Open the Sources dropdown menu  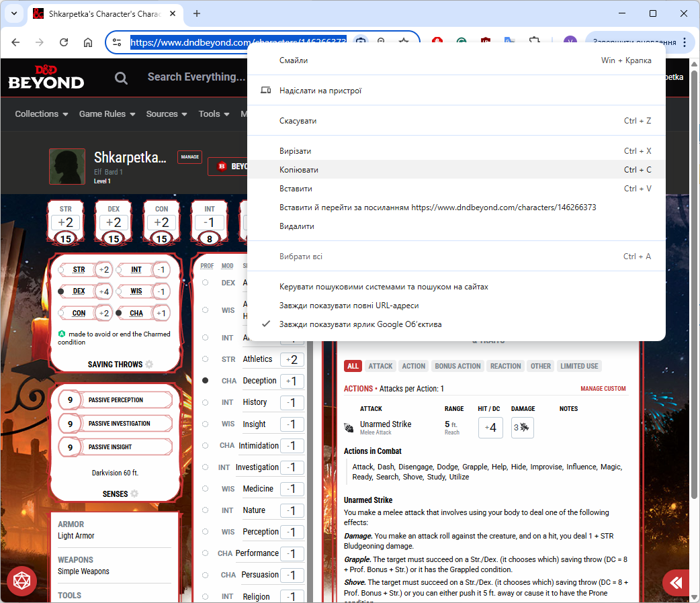[x=167, y=114]
